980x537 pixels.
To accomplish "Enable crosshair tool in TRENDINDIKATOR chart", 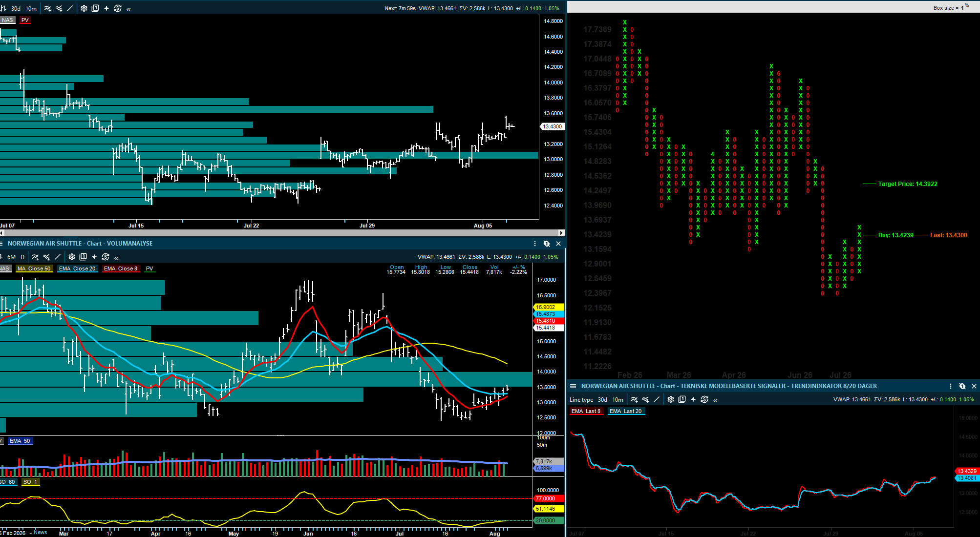I will click(x=693, y=399).
